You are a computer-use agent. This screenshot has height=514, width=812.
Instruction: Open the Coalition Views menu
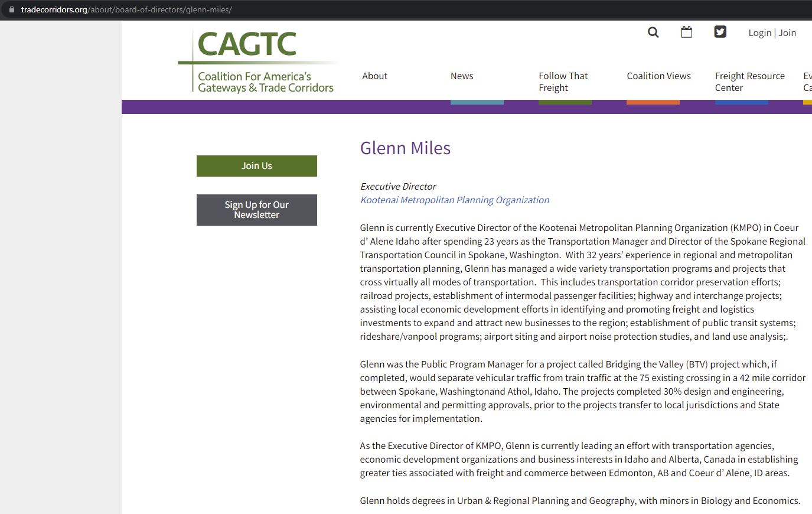coord(658,76)
